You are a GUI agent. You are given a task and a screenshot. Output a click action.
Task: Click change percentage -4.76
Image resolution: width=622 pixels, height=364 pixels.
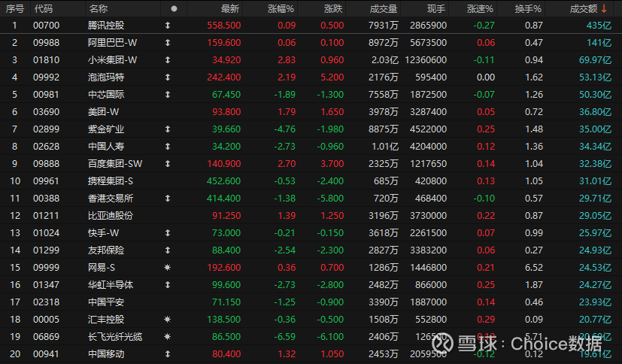click(284, 129)
